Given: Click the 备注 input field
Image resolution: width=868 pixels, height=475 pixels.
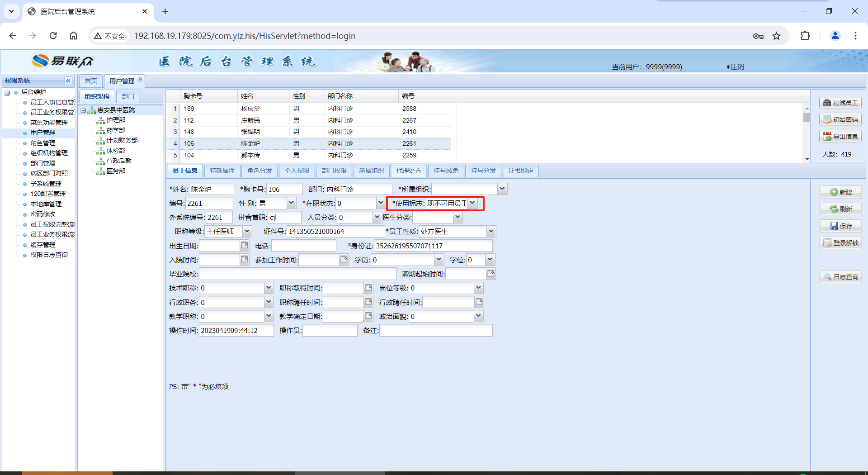Looking at the screenshot, I should point(436,330).
